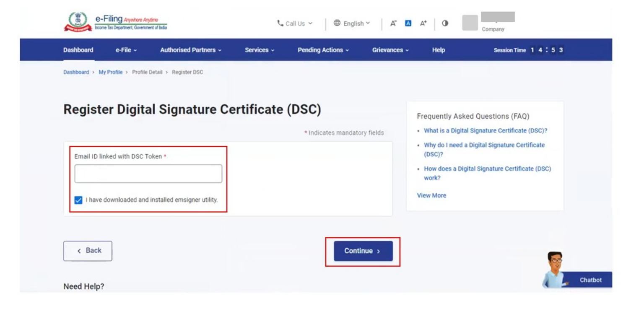Open the Help menu item

[x=439, y=49]
